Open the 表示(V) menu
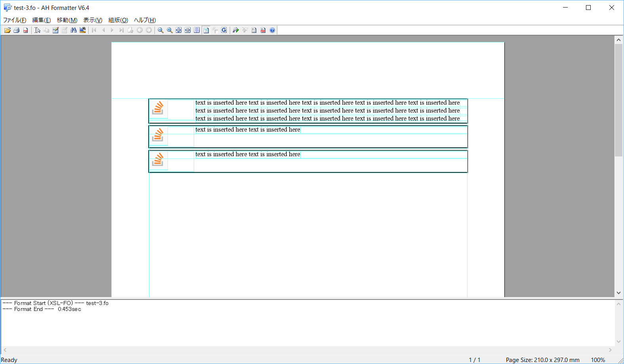The width and height of the screenshot is (624, 364). click(93, 20)
